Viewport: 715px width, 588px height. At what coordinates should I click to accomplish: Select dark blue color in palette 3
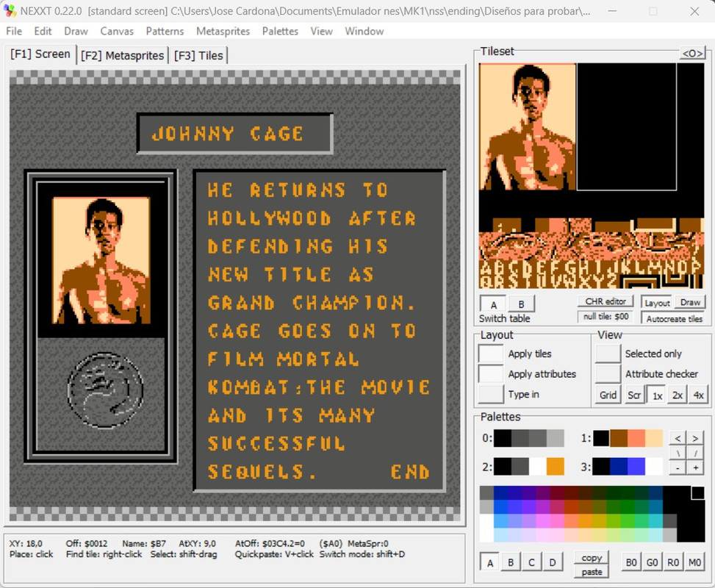click(619, 467)
